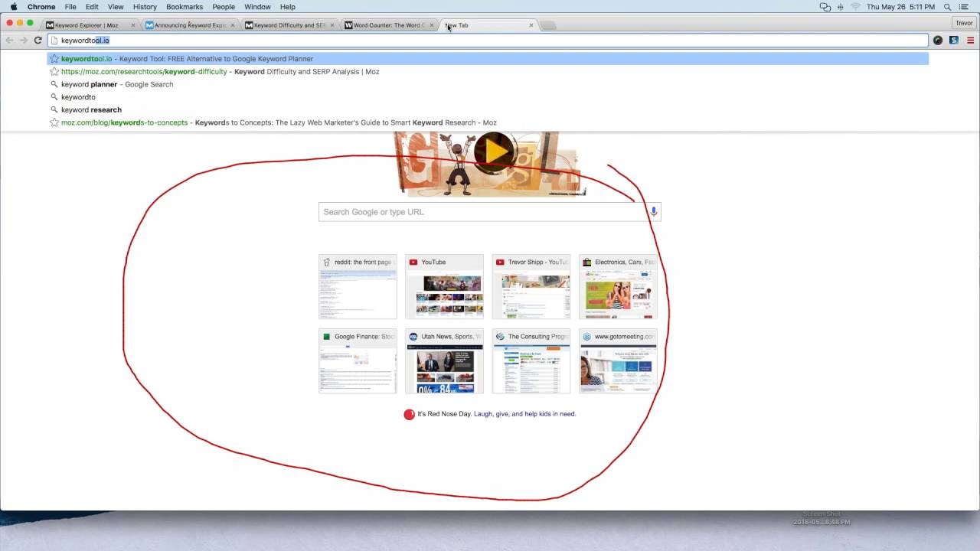This screenshot has height=551, width=980.
Task: Open the Help menu
Action: [288, 7]
